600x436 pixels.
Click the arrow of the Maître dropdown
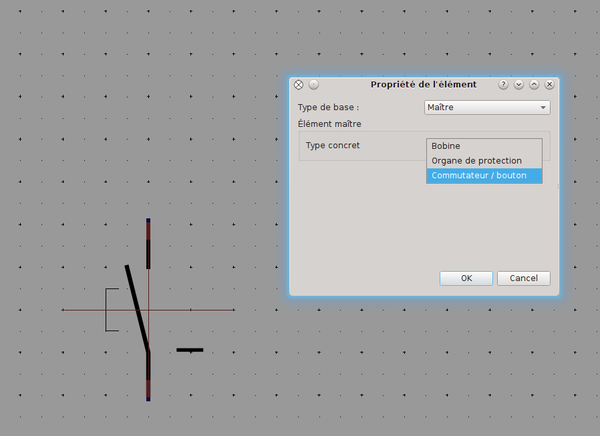[x=543, y=107]
